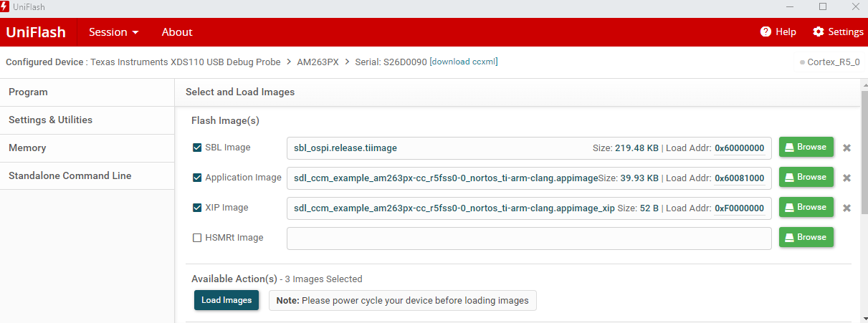
Task: Remove the Application image entry
Action: pos(846,178)
